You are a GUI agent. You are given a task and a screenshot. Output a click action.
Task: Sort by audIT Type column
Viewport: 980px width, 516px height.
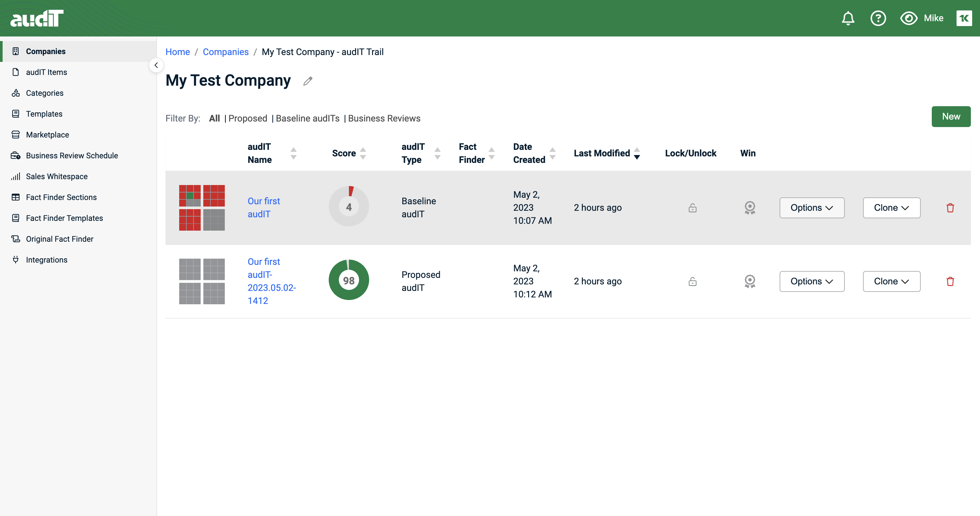[x=438, y=153]
